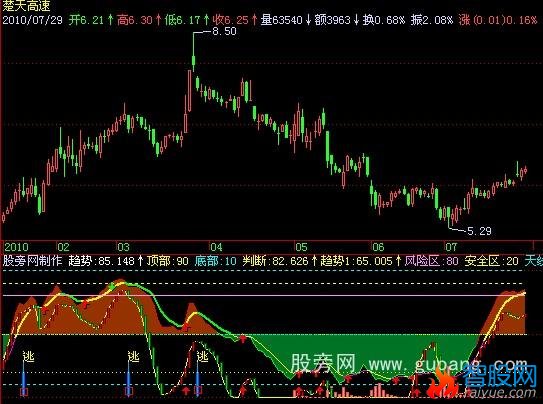This screenshot has height=404, width=543.
Task: Click the 安全区:20 indicator value
Action: coord(492,260)
